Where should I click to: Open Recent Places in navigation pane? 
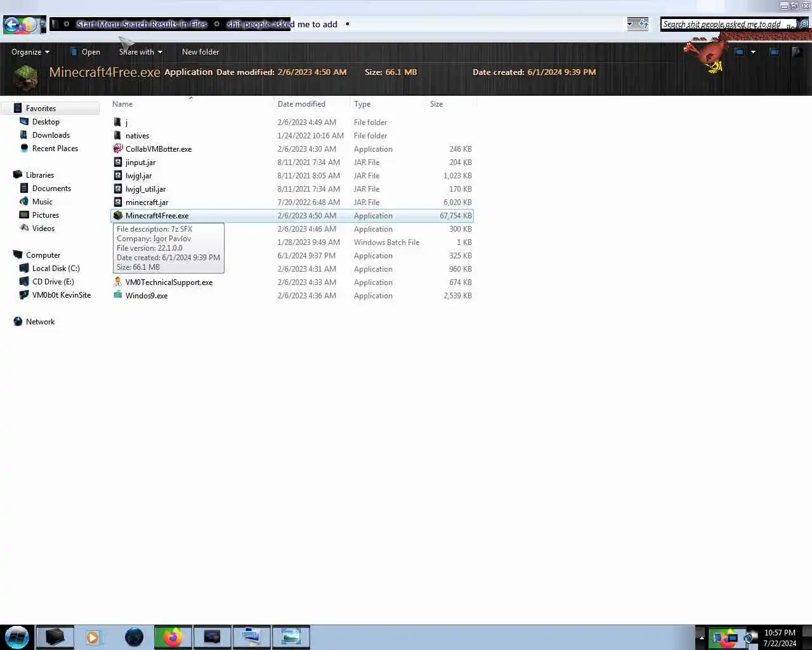click(x=55, y=149)
